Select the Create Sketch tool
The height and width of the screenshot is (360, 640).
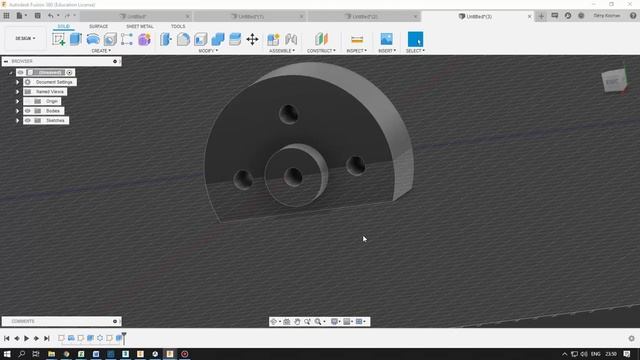[58, 39]
